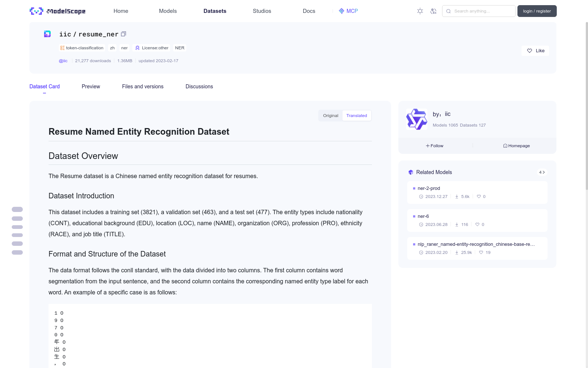This screenshot has height=368, width=588.
Task: Like the resume_ner dataset
Action: click(x=535, y=51)
